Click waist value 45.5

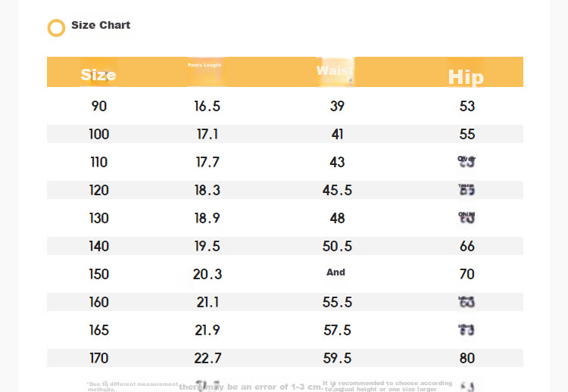click(337, 191)
